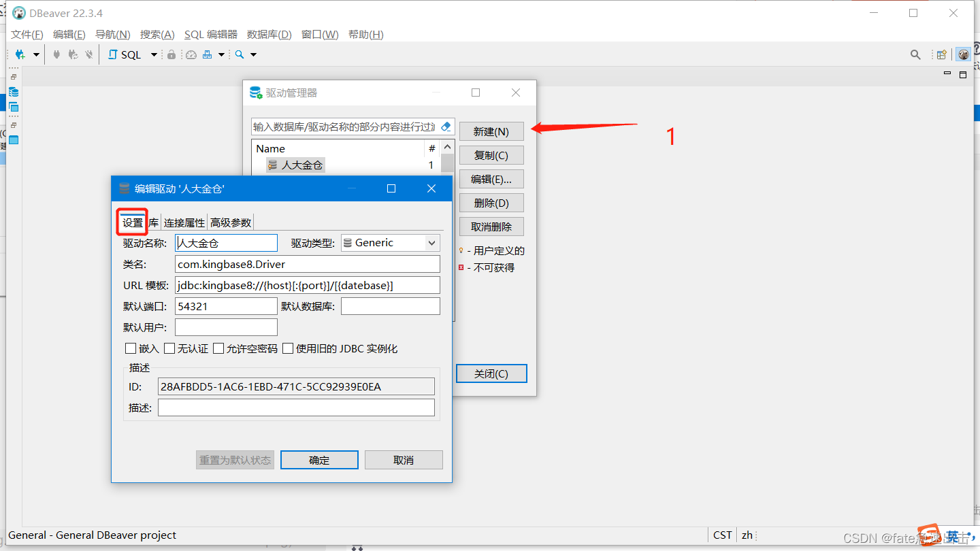Toggle 使用旧的 JDBC 实例化 checkbox
Image resolution: width=980 pixels, height=551 pixels.
click(x=288, y=348)
